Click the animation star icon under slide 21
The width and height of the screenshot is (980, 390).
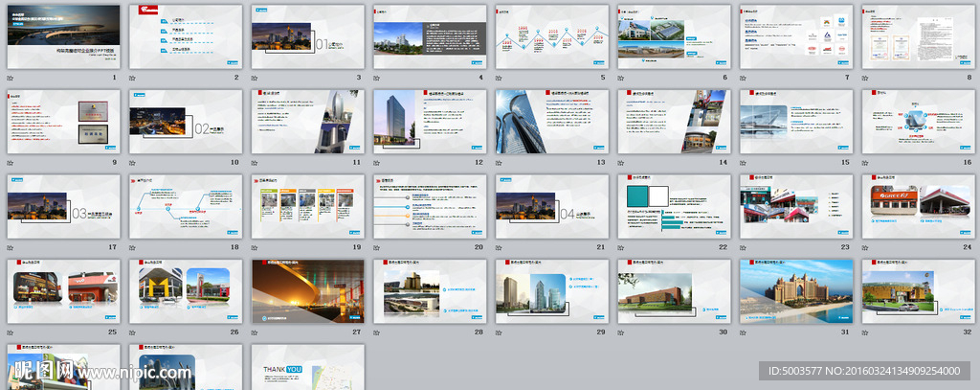(499, 247)
